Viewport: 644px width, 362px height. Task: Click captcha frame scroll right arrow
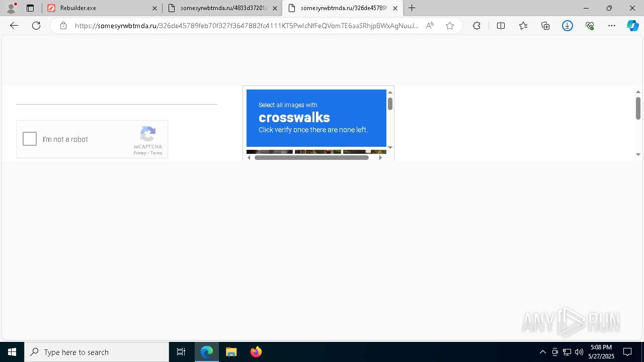coord(380,157)
